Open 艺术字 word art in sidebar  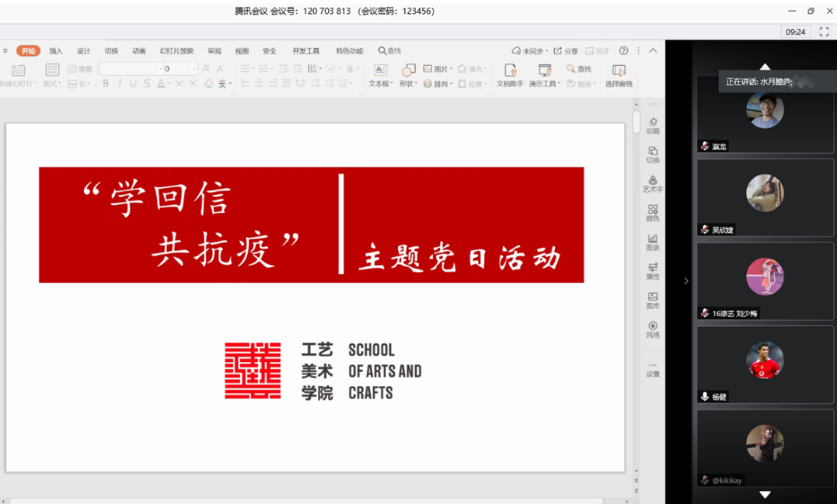[x=653, y=183]
